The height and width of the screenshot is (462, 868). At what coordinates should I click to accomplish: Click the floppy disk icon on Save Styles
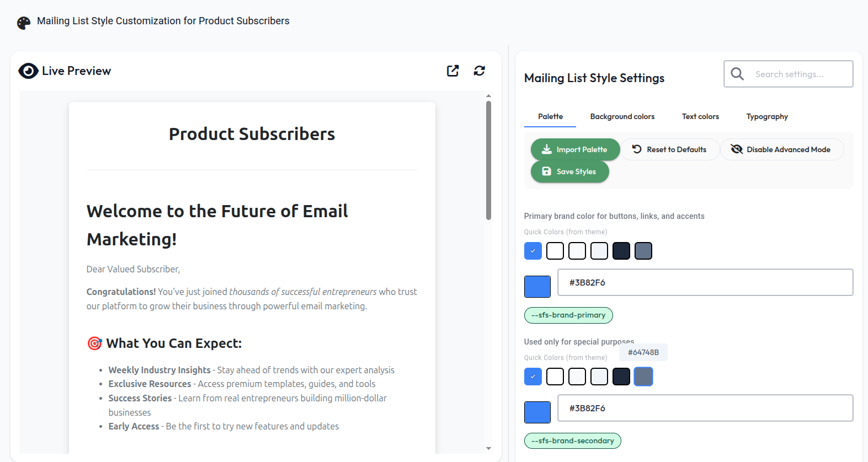point(546,171)
